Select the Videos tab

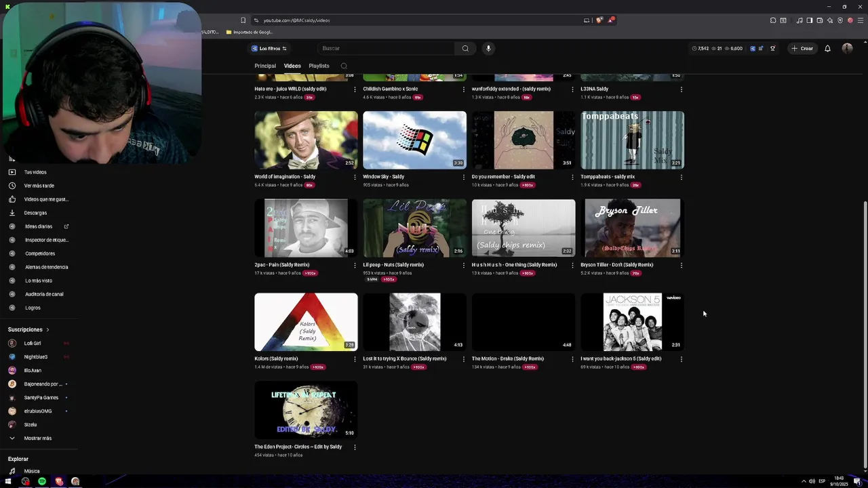(x=292, y=66)
